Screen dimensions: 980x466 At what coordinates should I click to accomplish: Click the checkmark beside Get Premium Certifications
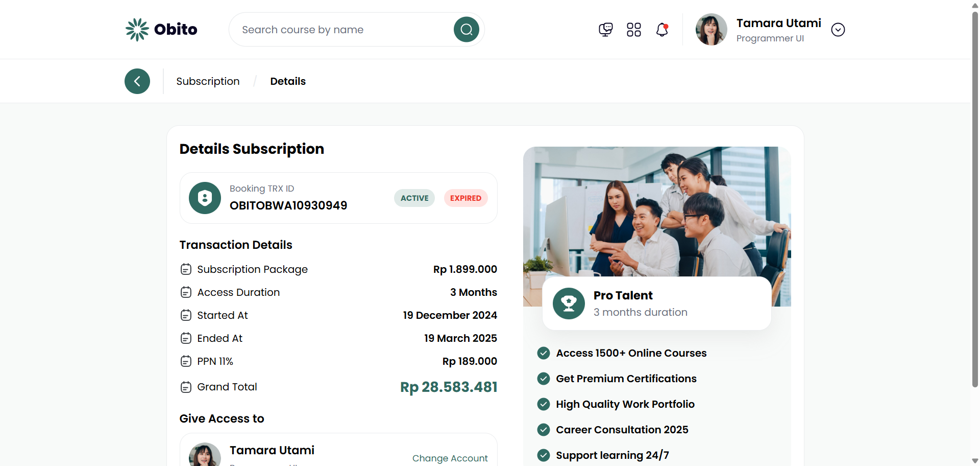coord(544,379)
